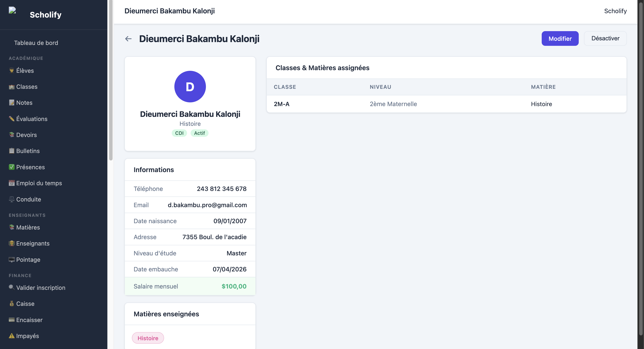Select the Notes memo icon
Screen dimensions: 644x349
[11, 103]
